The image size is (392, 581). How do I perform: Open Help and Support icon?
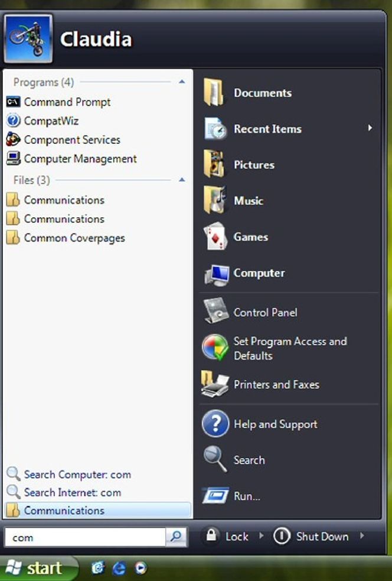tap(215, 424)
